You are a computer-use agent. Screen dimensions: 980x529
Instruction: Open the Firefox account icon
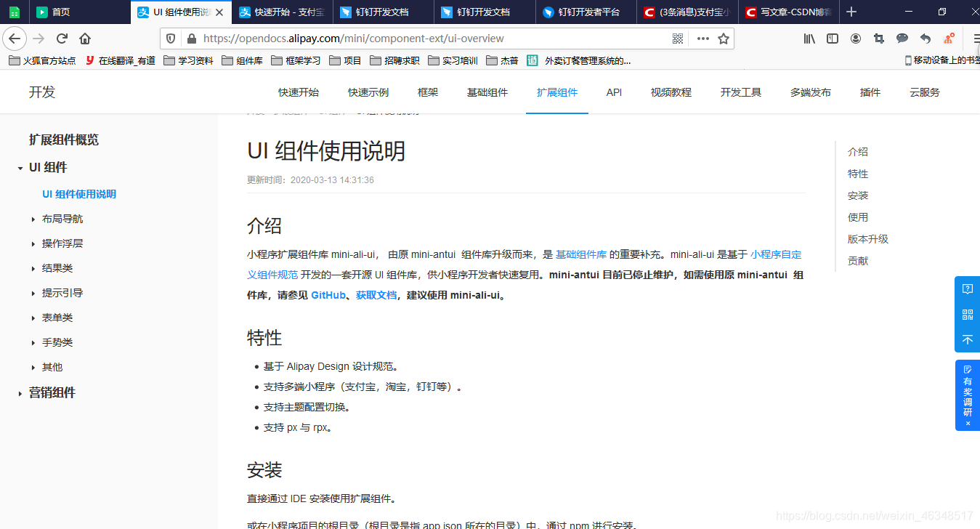[855, 39]
